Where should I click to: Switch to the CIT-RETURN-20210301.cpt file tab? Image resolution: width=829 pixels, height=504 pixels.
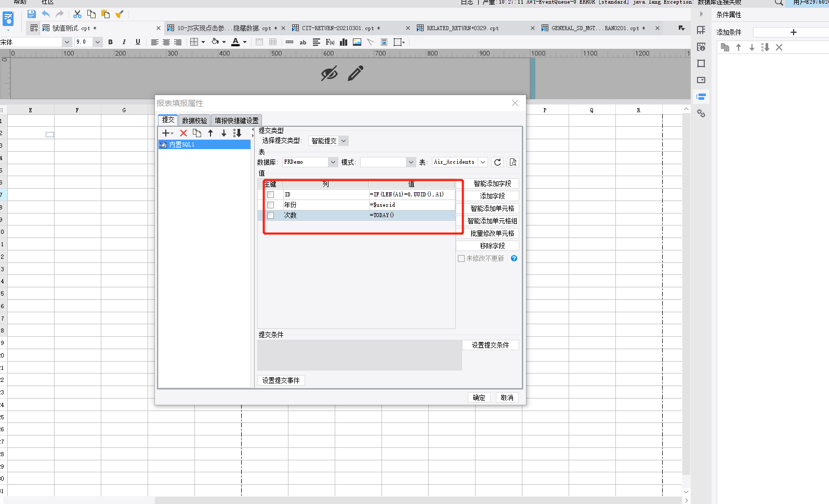(x=351, y=28)
